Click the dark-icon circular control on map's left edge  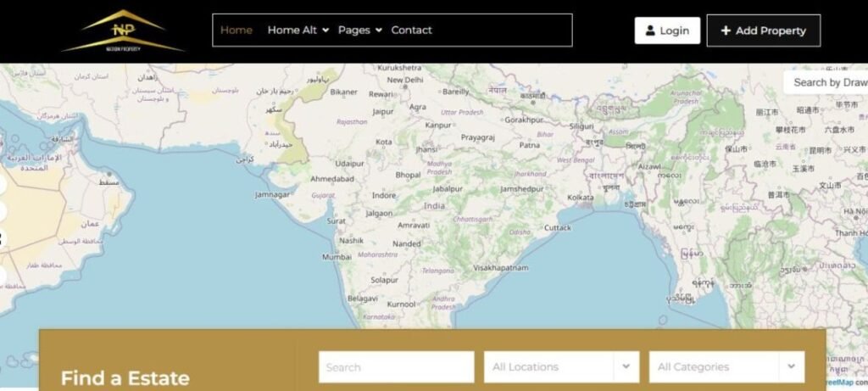tap(2, 239)
